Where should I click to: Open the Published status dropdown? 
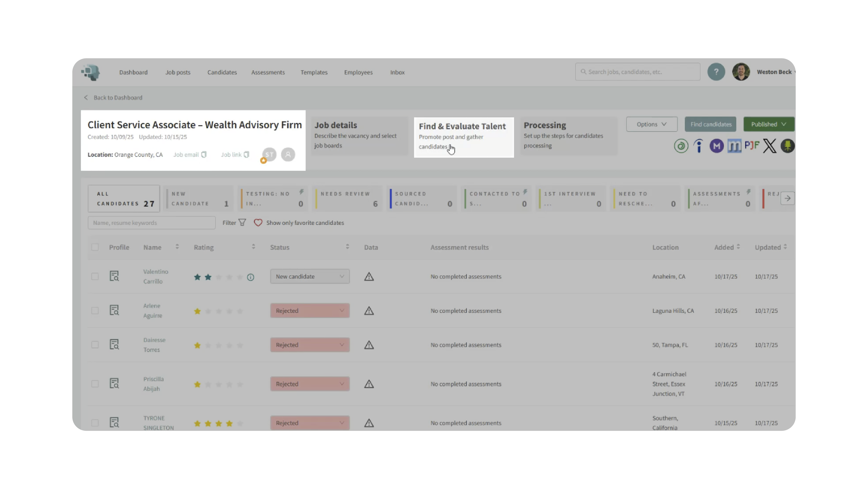pyautogui.click(x=768, y=124)
